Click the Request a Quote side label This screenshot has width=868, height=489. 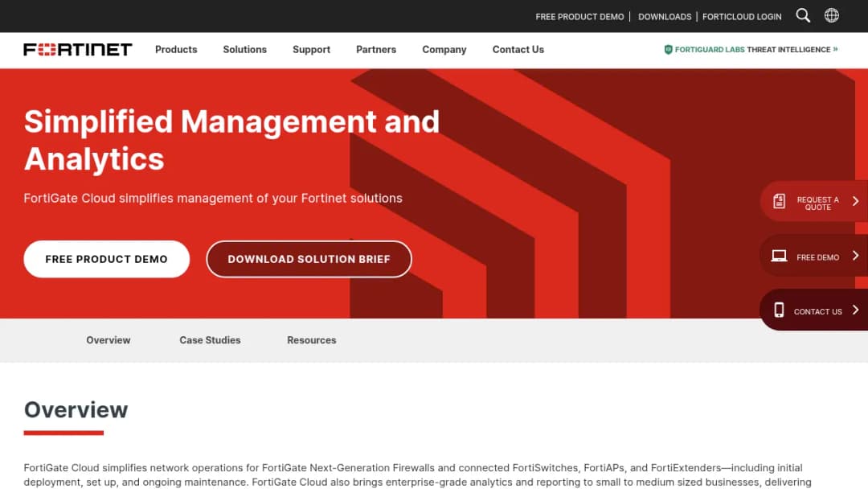pyautogui.click(x=817, y=203)
